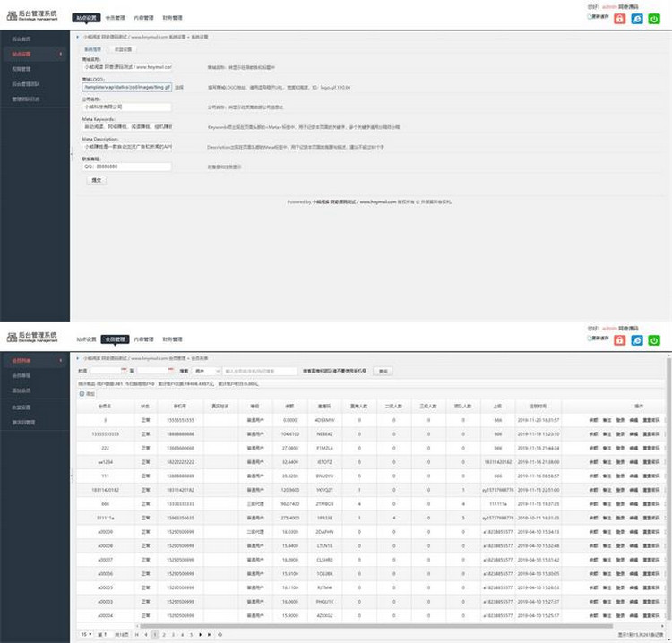The height and width of the screenshot is (643, 672).
Task: Click the plus icon beside 添加
Action: point(82,394)
